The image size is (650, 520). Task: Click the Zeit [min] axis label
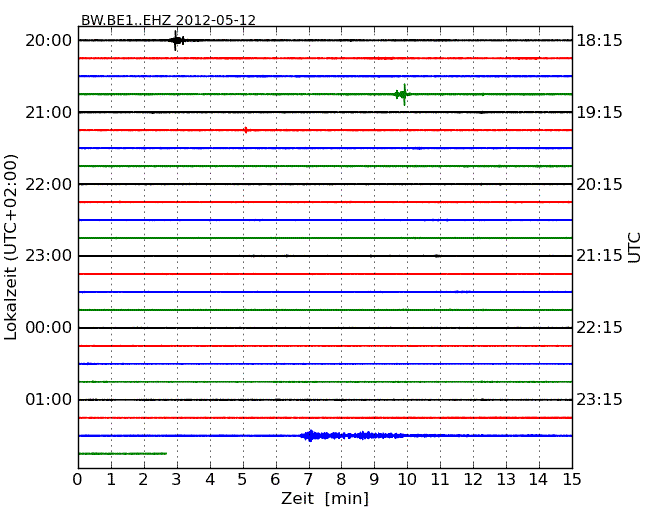click(x=325, y=498)
